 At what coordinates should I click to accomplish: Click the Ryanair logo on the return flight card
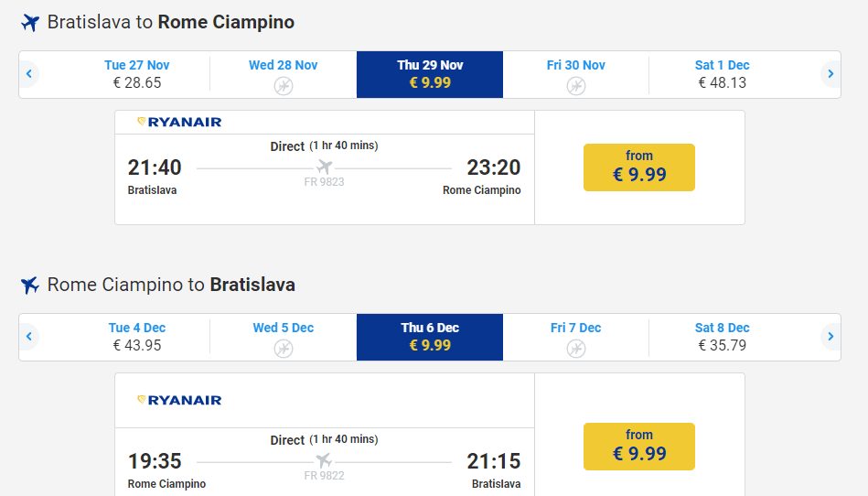(x=179, y=400)
